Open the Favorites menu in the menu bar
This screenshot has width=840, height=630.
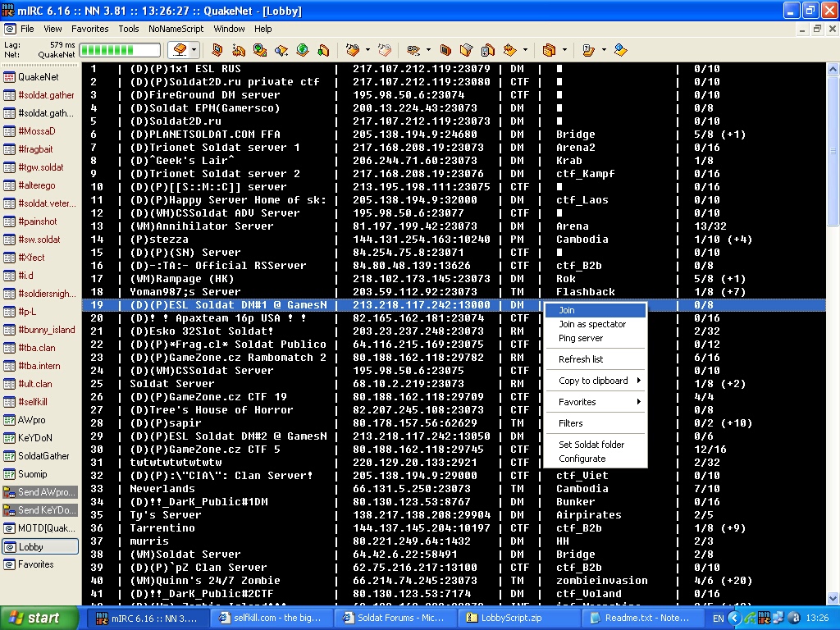coord(90,29)
